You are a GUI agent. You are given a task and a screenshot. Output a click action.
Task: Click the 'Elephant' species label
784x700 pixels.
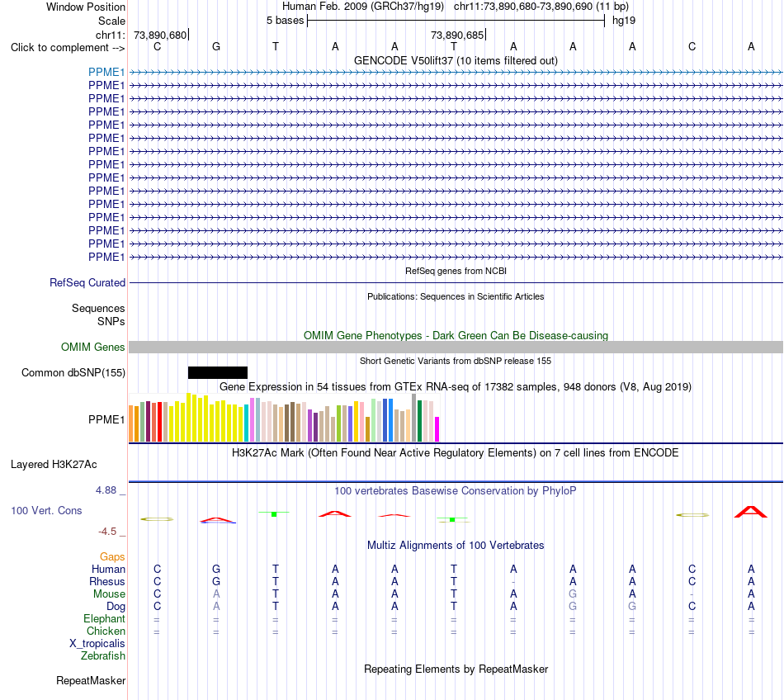pos(104,619)
